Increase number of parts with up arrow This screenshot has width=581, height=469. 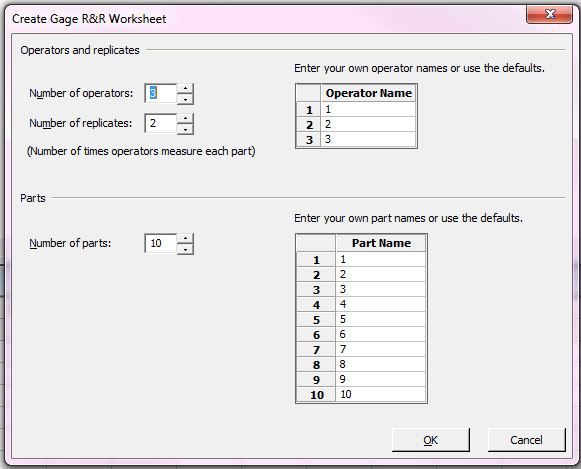pos(185,238)
